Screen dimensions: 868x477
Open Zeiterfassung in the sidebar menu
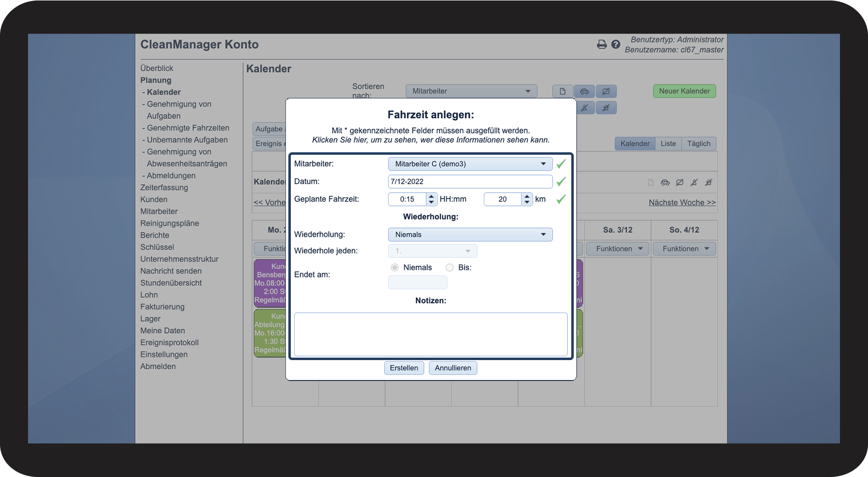(x=164, y=188)
